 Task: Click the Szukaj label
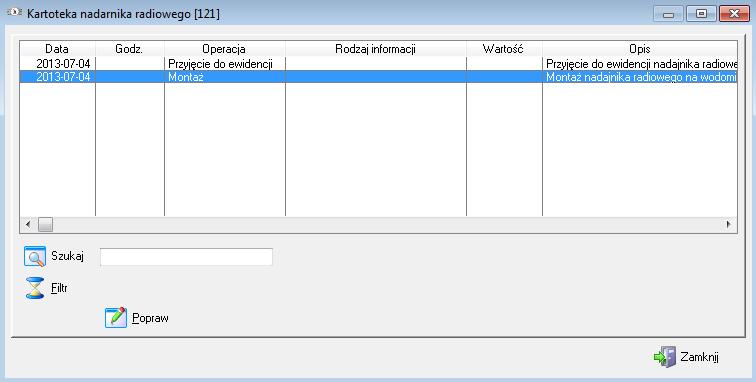68,256
